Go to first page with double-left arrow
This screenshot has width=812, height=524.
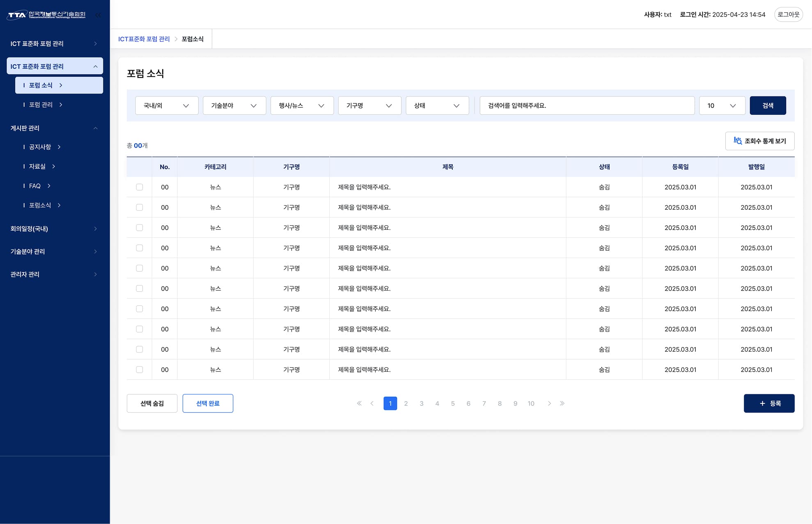point(359,403)
